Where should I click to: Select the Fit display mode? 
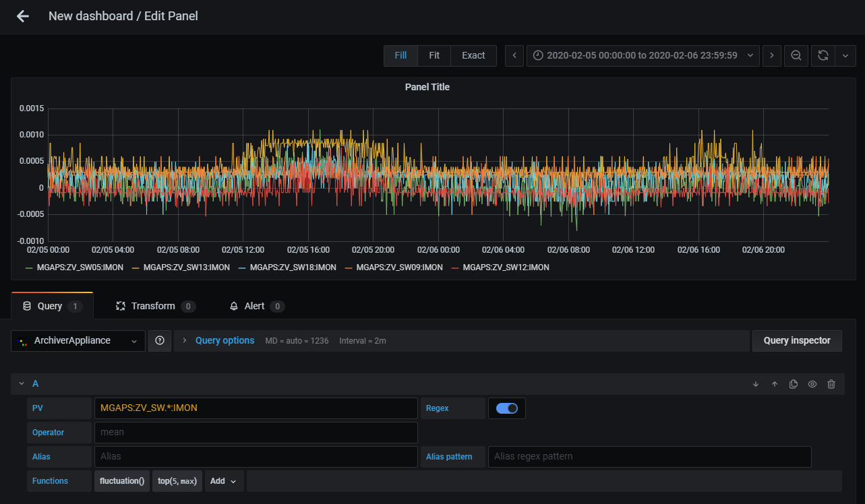click(434, 55)
